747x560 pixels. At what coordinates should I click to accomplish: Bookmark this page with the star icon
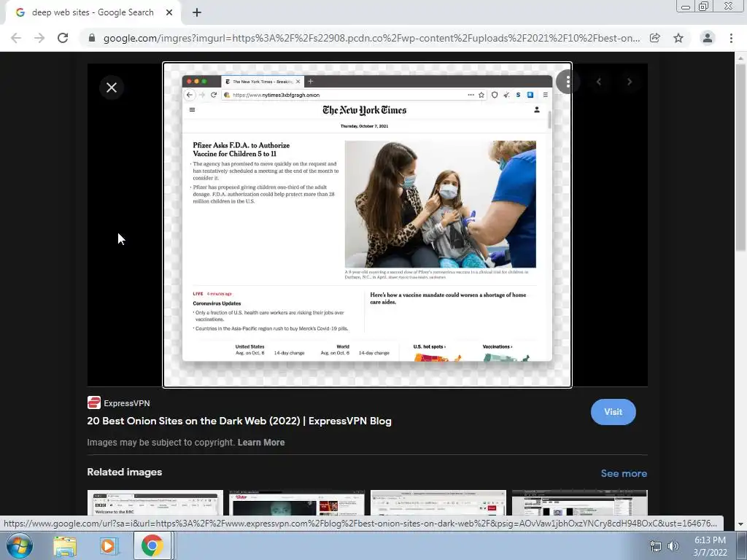point(678,38)
